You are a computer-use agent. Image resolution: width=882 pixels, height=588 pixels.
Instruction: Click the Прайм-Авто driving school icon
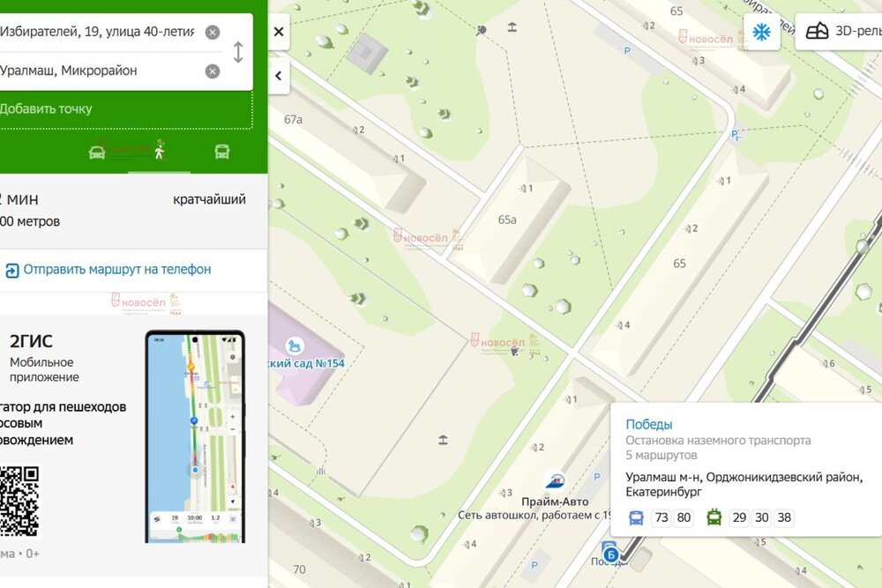coord(555,481)
